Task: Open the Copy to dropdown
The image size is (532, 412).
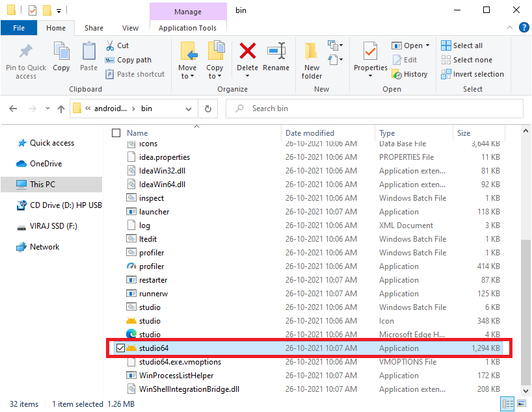Action: tap(215, 60)
